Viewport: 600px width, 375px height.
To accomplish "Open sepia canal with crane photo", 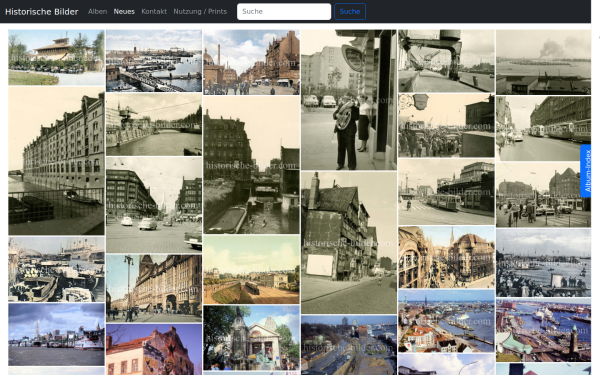I will click(x=154, y=124).
